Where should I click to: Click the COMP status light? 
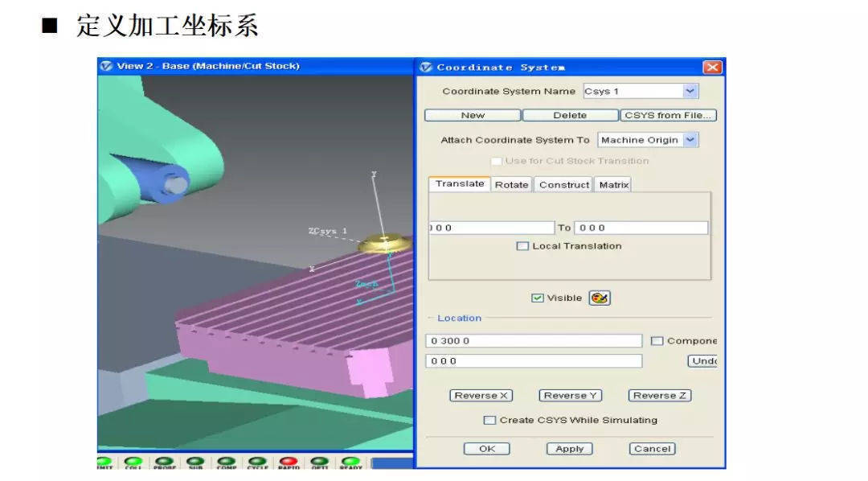point(227,462)
